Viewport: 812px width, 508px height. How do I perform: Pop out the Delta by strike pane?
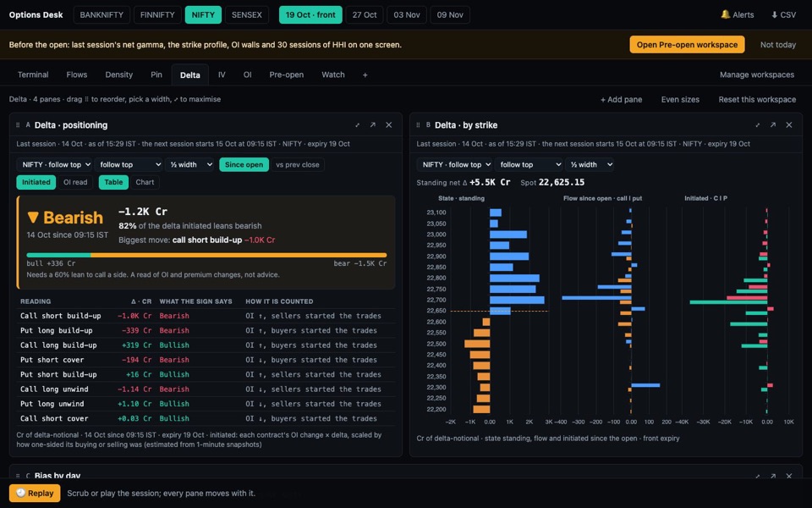[x=773, y=125]
